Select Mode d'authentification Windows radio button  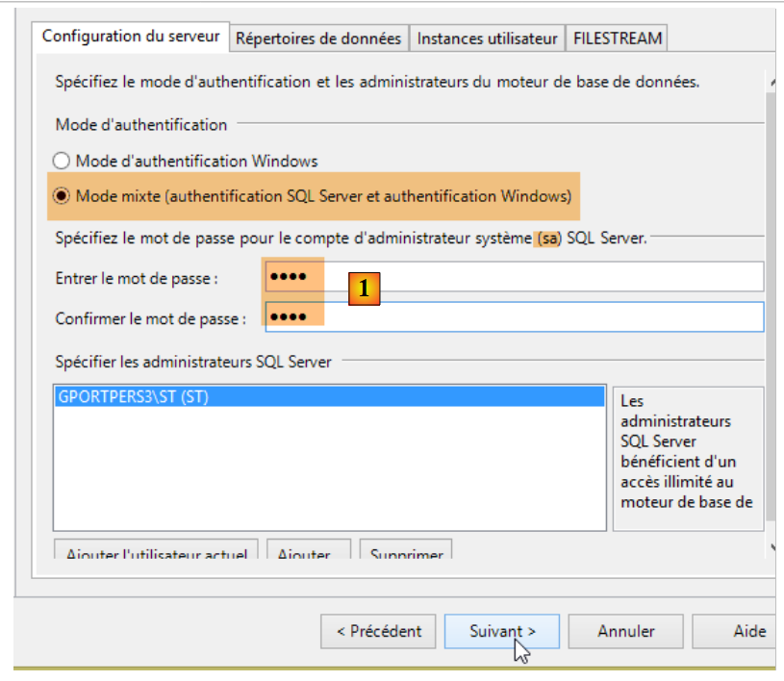coord(62,161)
